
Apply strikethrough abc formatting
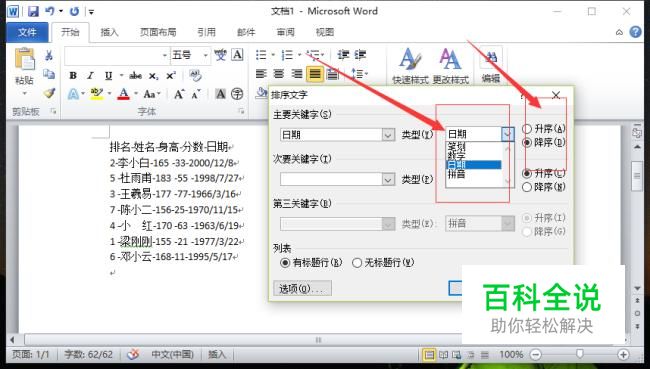click(136, 75)
